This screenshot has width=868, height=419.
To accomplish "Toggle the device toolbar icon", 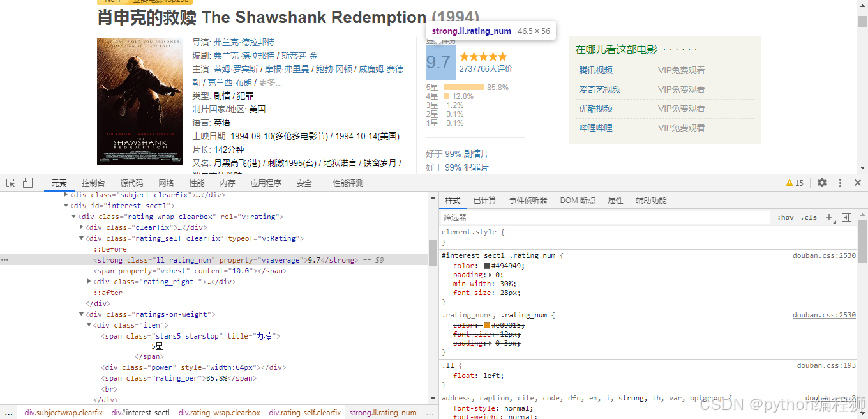I will tap(27, 183).
